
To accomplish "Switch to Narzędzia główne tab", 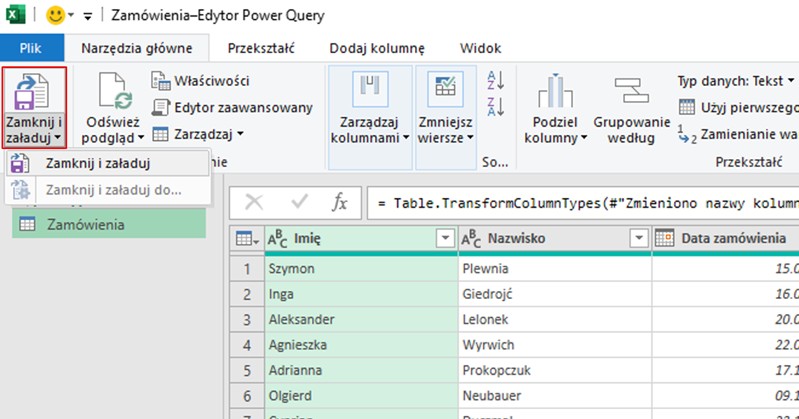I will pyautogui.click(x=137, y=48).
